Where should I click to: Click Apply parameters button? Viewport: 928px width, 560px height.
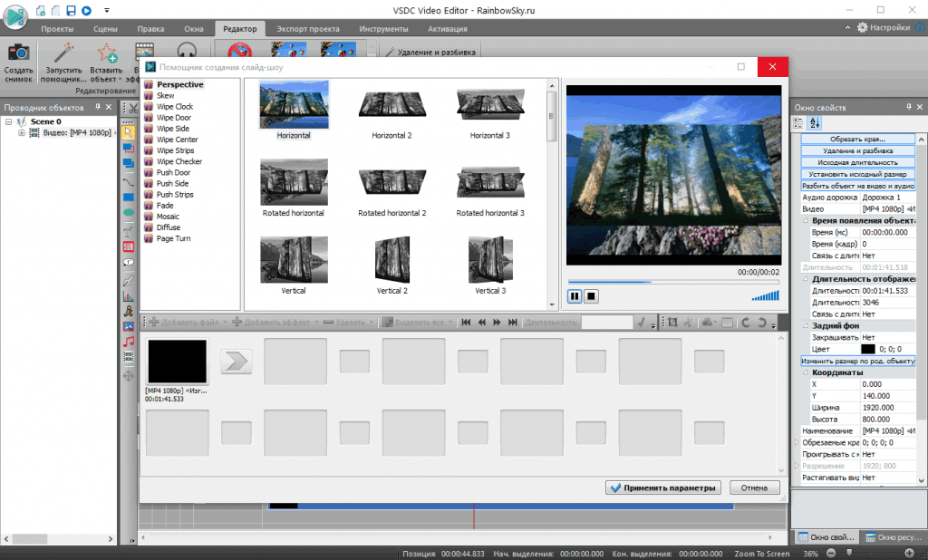[662, 488]
